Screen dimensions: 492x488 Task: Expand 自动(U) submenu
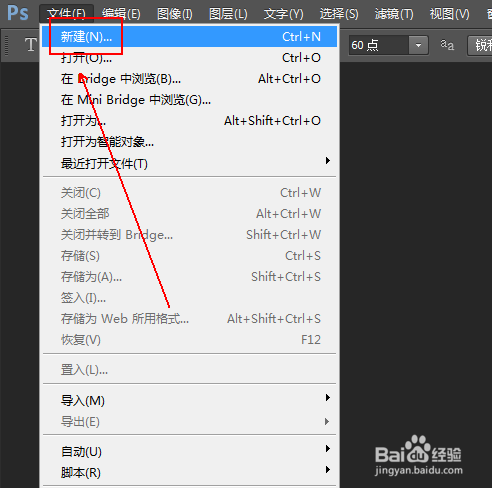click(189, 451)
